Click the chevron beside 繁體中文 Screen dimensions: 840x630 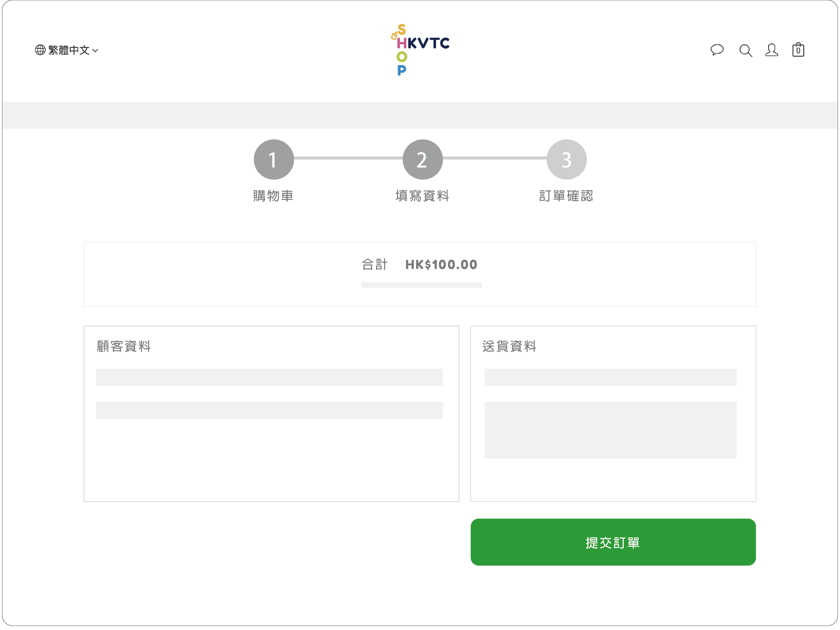pos(95,51)
